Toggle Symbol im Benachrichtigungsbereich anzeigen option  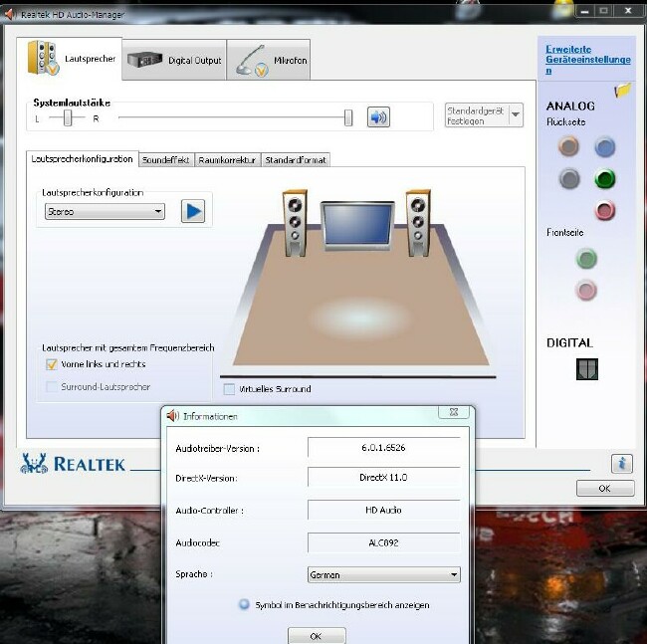[244, 604]
